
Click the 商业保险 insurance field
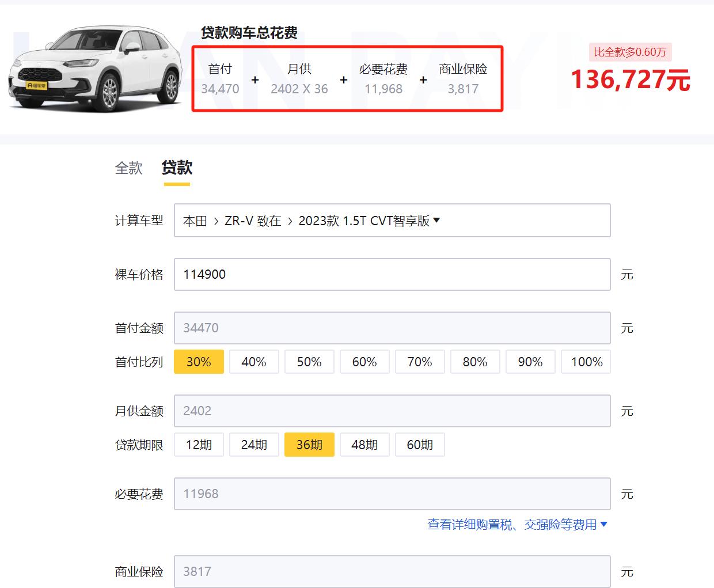(x=392, y=571)
